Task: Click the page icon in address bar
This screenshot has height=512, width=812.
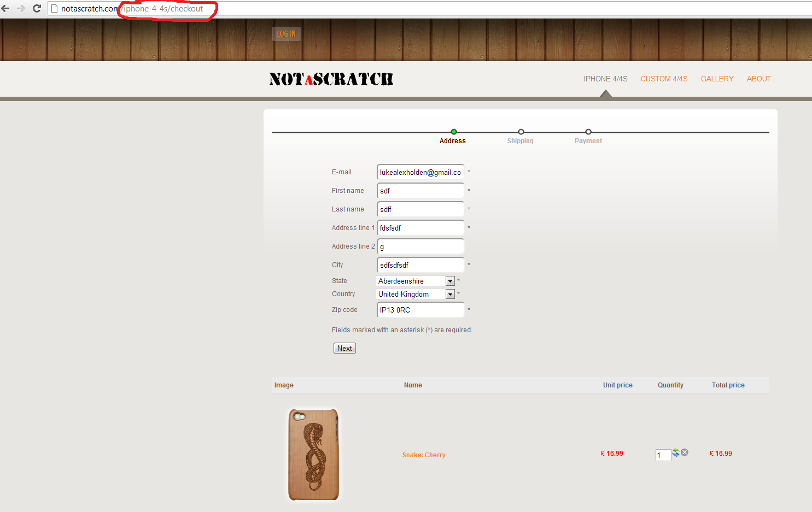Action: point(54,9)
